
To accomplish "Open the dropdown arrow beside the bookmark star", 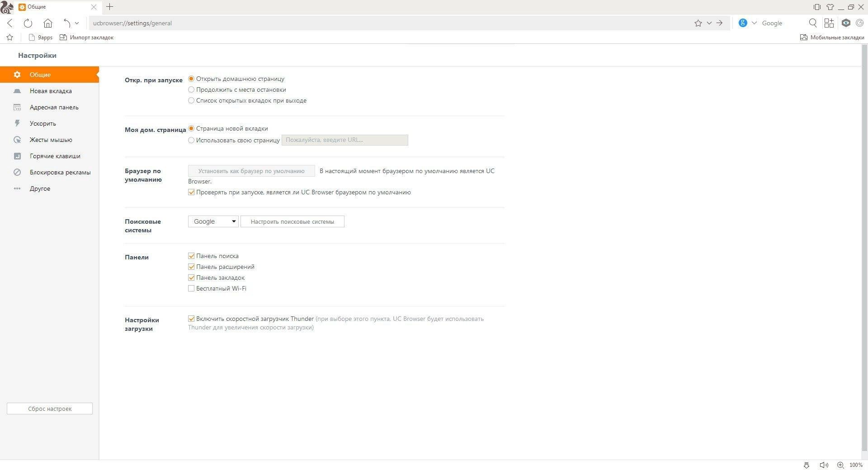I will pyautogui.click(x=709, y=23).
